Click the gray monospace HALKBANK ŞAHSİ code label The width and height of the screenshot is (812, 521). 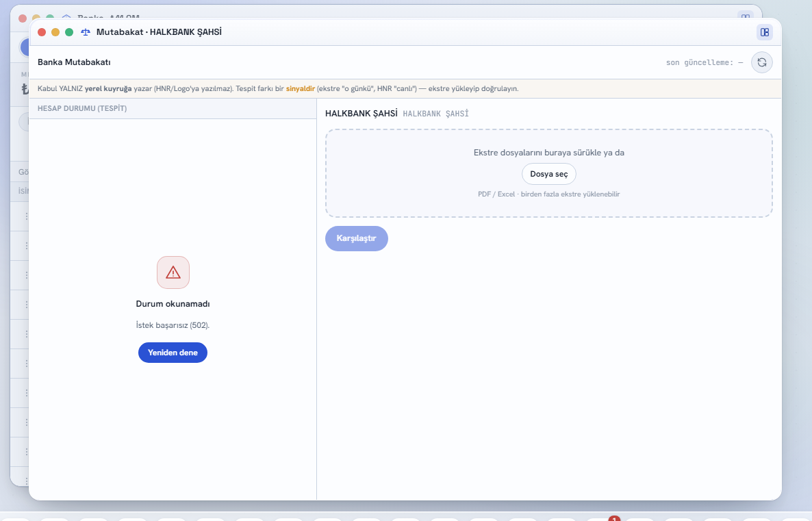(435, 114)
